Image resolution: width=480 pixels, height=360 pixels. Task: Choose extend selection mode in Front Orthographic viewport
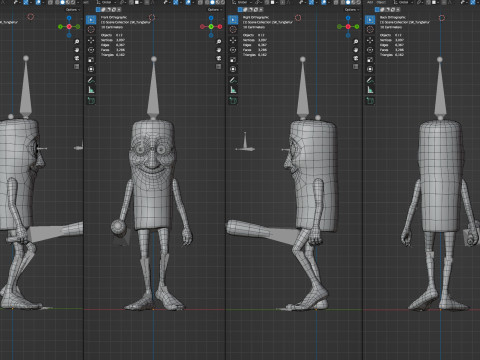103,10
